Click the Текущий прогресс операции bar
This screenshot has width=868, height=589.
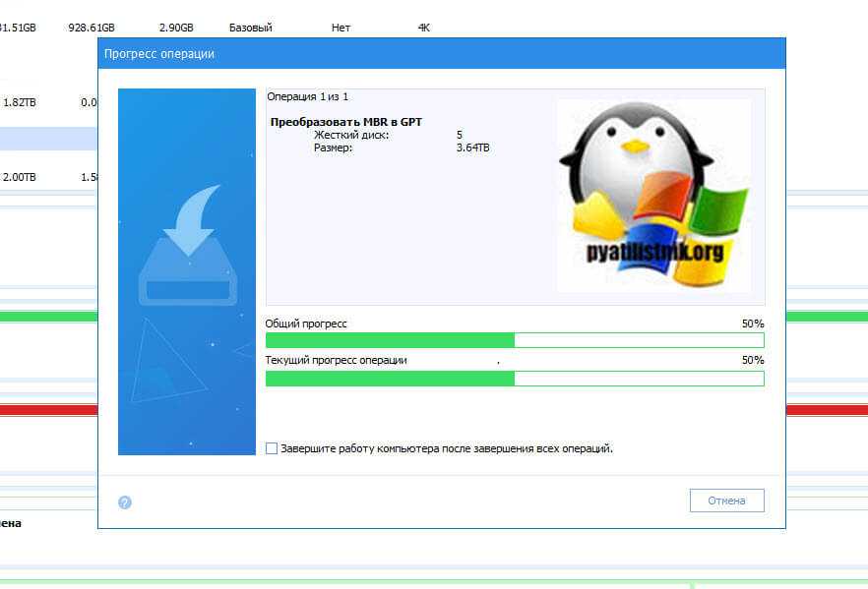pyautogui.click(x=515, y=379)
